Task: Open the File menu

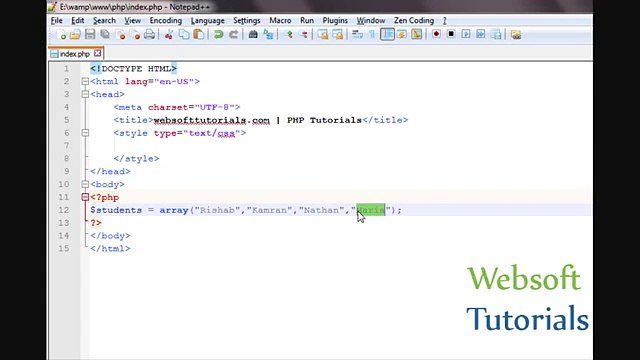Action: coord(56,20)
